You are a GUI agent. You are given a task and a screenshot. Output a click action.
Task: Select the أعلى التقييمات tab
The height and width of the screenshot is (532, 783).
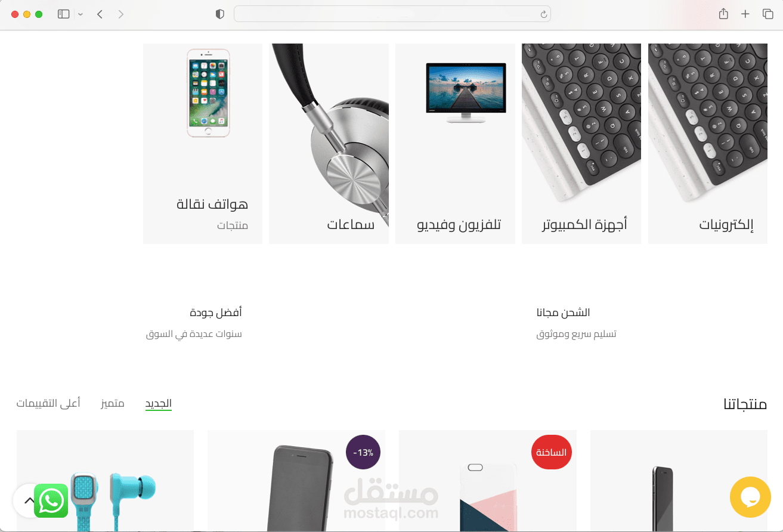coord(48,403)
